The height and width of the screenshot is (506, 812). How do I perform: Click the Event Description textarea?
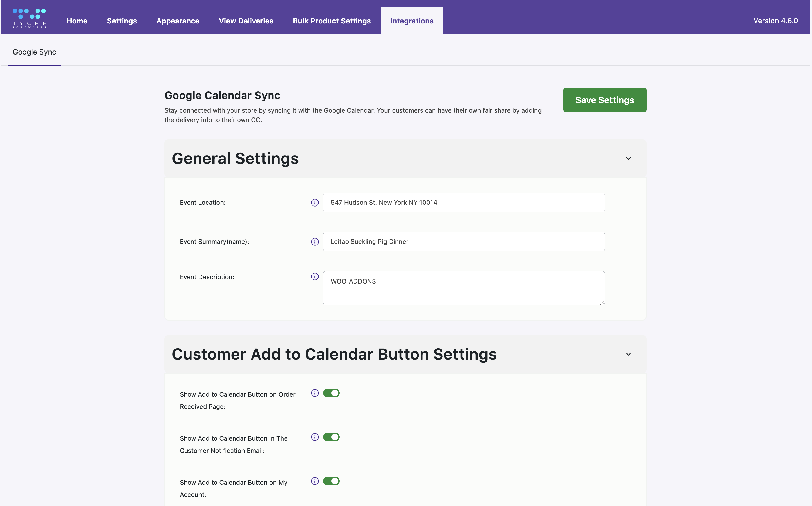[x=464, y=288]
